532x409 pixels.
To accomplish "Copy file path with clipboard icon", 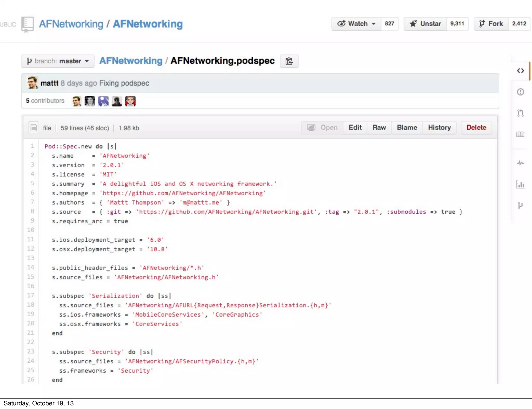I will pyautogui.click(x=289, y=61).
